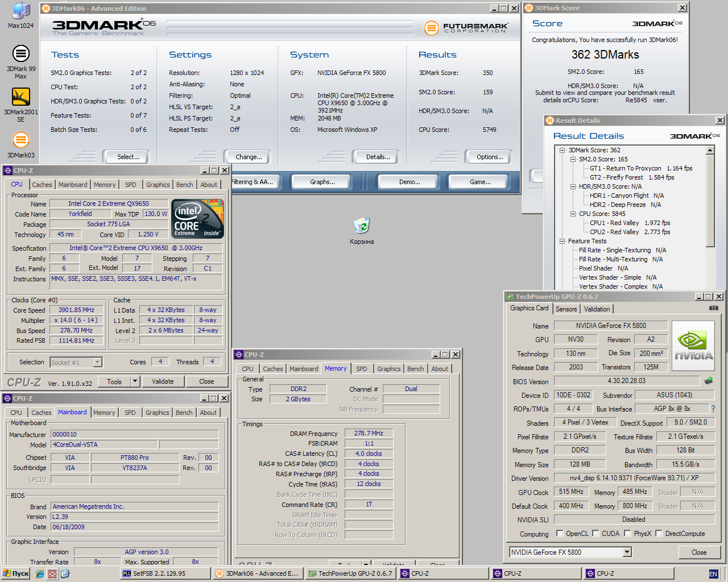Screen dimensions: 728x582
Task: Open SPD tab in the Timings CPU-Z window
Action: [x=362, y=369]
